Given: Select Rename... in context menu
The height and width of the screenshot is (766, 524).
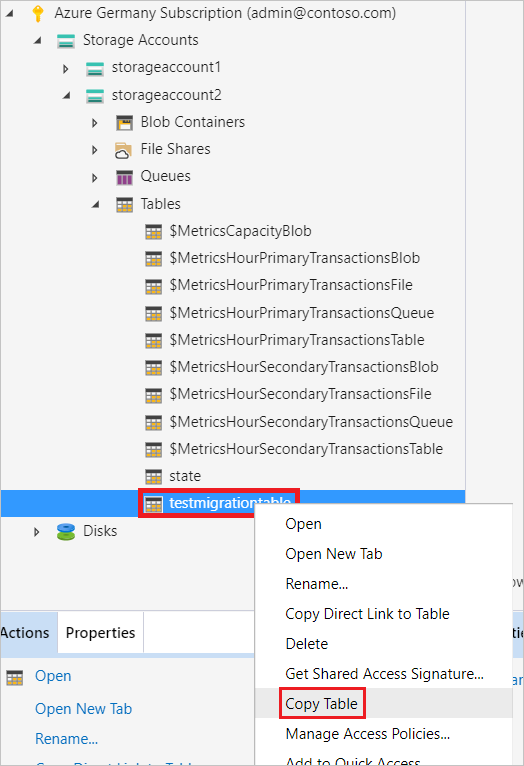Looking at the screenshot, I should point(383,584).
